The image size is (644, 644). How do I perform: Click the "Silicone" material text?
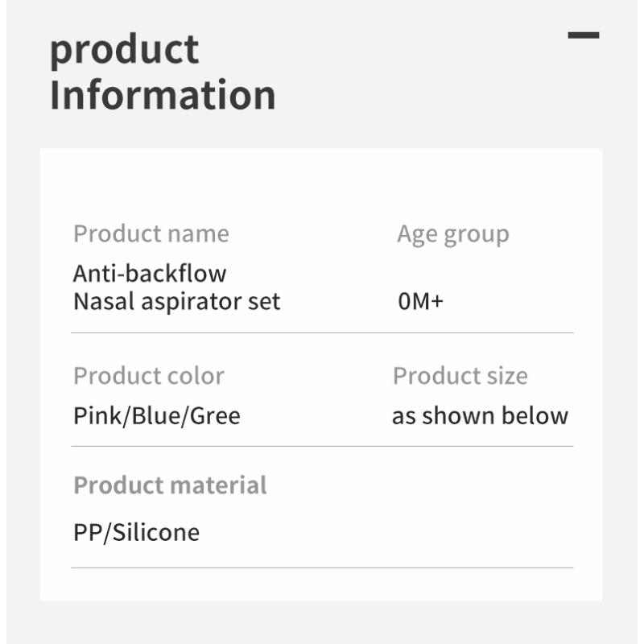pyautogui.click(x=156, y=533)
